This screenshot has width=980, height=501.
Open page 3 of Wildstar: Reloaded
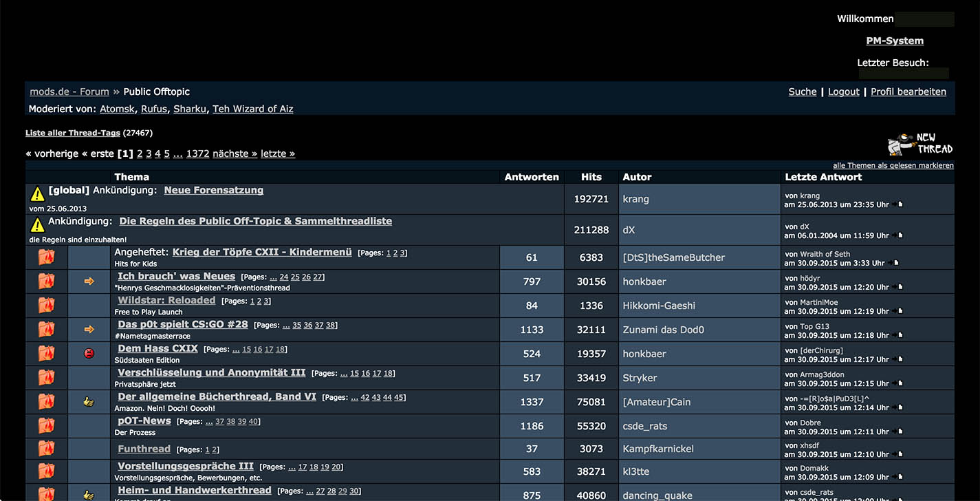266,301
